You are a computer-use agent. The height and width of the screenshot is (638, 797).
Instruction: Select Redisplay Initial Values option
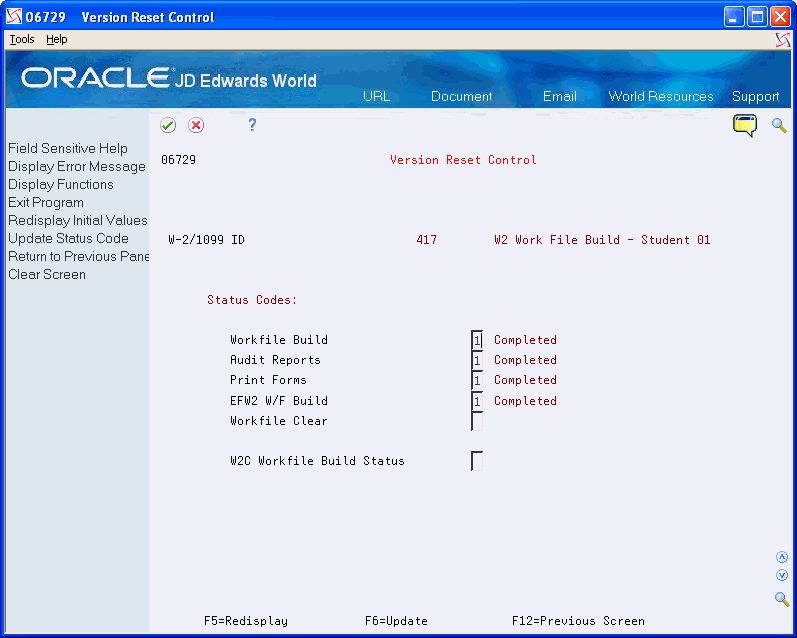pos(78,221)
